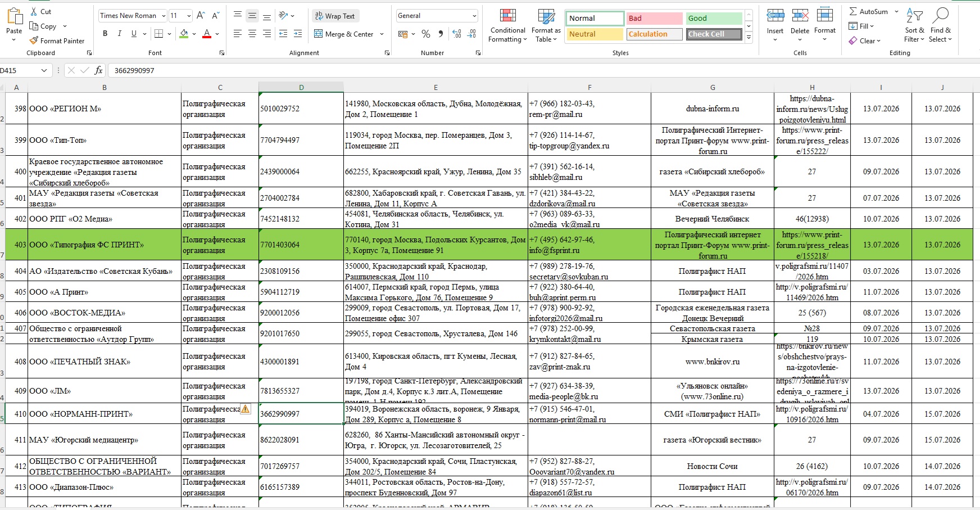The width and height of the screenshot is (980, 510).
Task: Expand the Name Box D415 dropdown
Action: (44, 70)
